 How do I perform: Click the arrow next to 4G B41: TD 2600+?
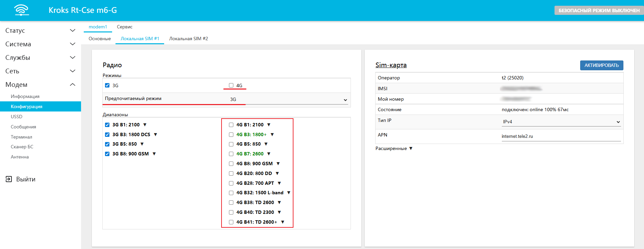coord(283,222)
